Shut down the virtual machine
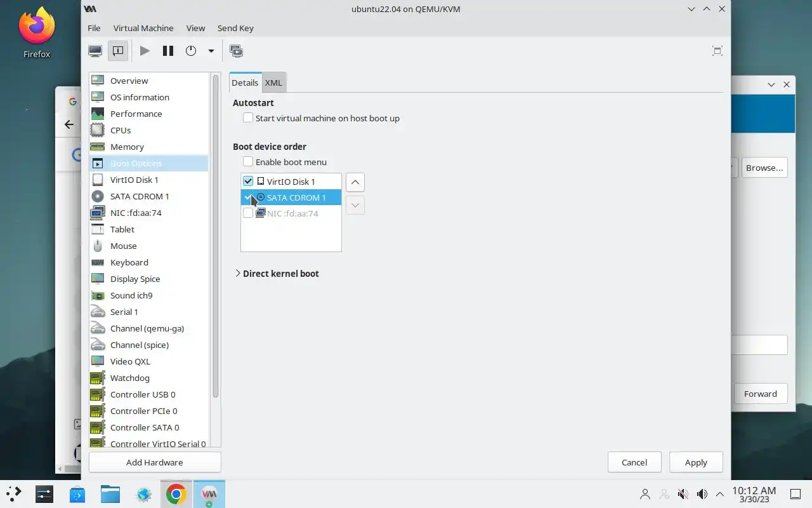The height and width of the screenshot is (508, 812). pyautogui.click(x=191, y=51)
